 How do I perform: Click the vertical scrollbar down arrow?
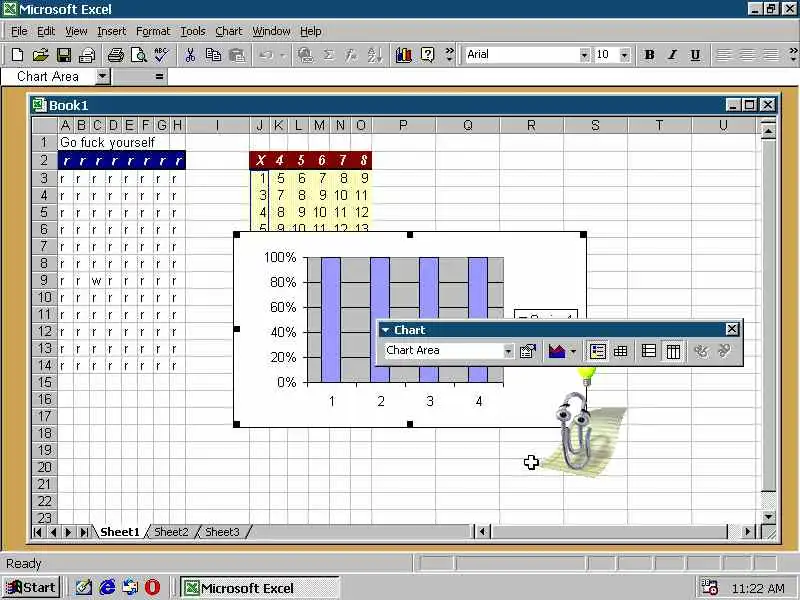(768, 516)
